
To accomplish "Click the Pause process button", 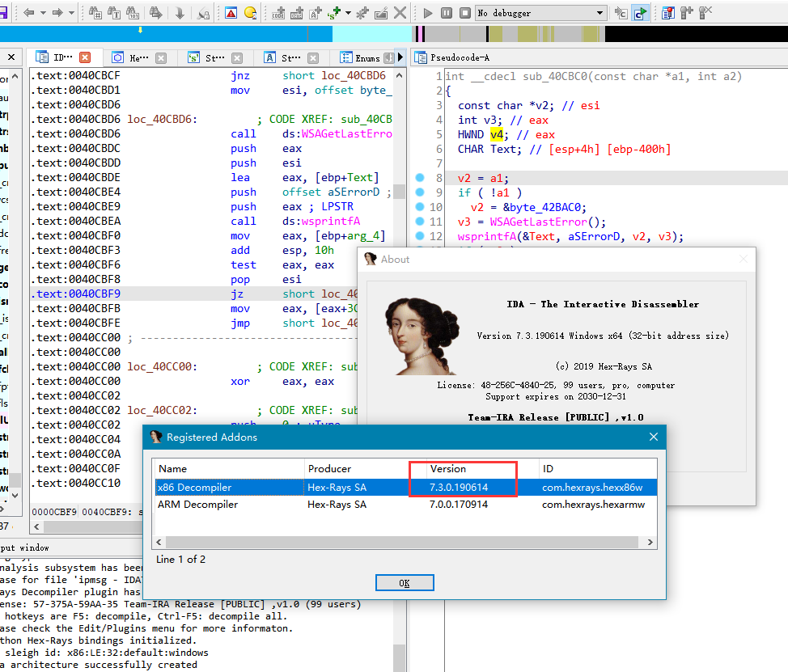I will point(447,13).
